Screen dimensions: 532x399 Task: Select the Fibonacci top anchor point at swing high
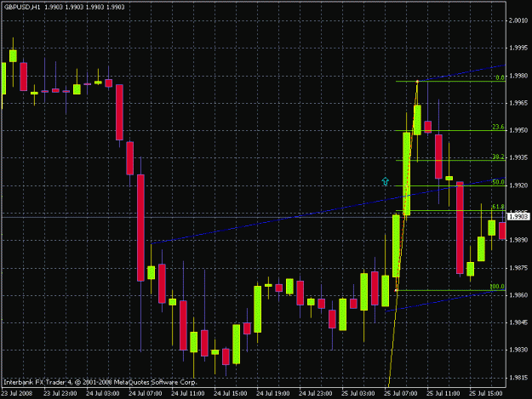click(x=417, y=82)
